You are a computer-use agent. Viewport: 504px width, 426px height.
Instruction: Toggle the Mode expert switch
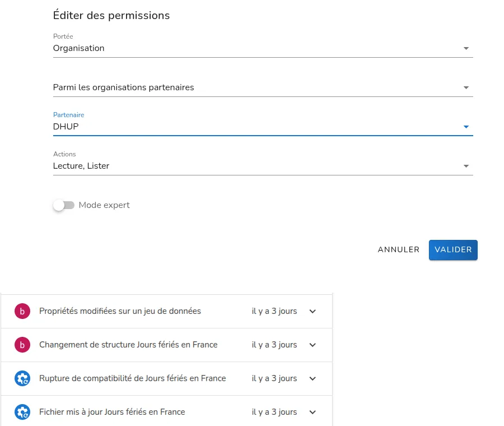point(64,205)
